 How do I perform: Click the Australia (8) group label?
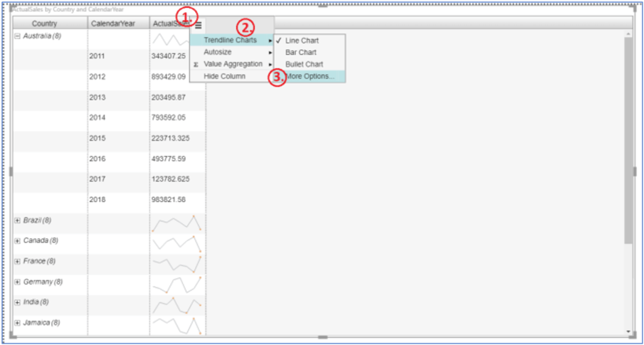(x=42, y=36)
